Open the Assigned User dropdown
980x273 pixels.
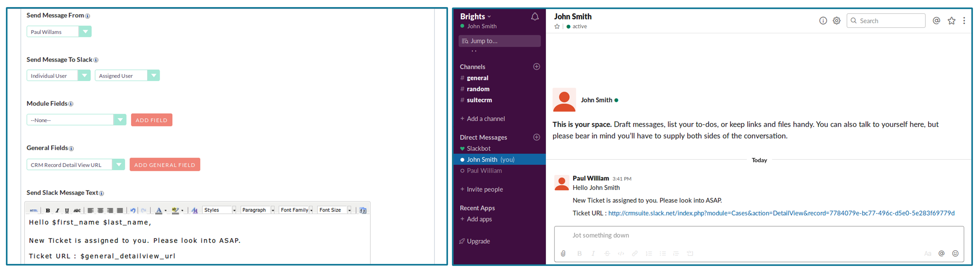click(127, 75)
